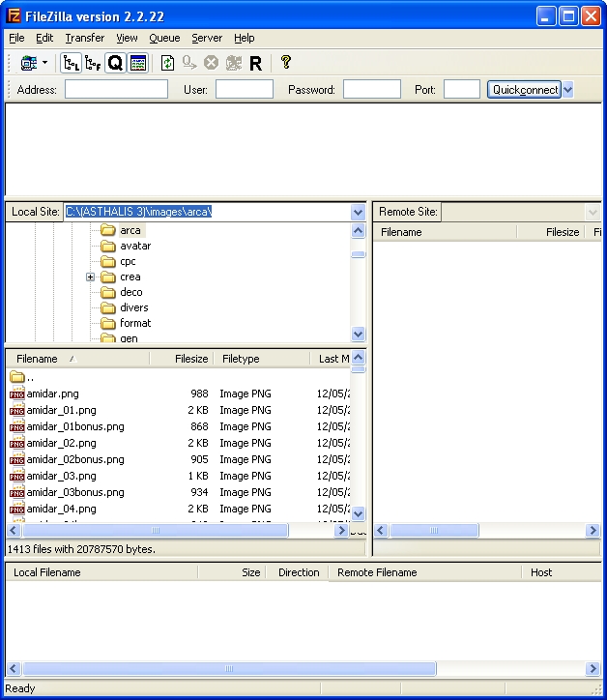Sort local files by Filesize column
607x700 pixels.
tap(182, 359)
